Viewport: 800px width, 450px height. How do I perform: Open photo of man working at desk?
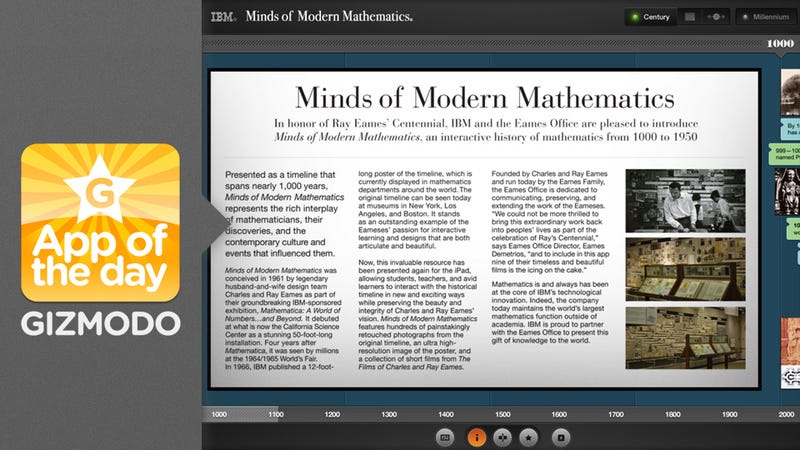[685, 201]
